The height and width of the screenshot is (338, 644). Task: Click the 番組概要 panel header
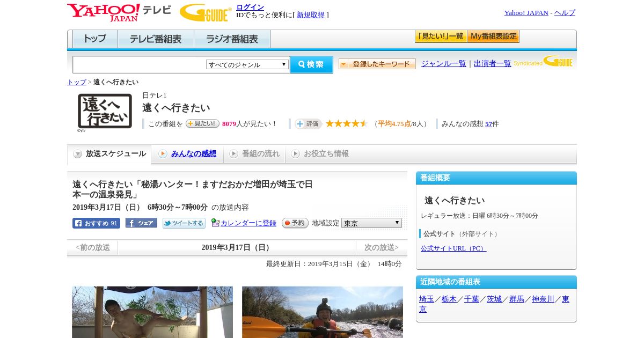[x=496, y=178]
